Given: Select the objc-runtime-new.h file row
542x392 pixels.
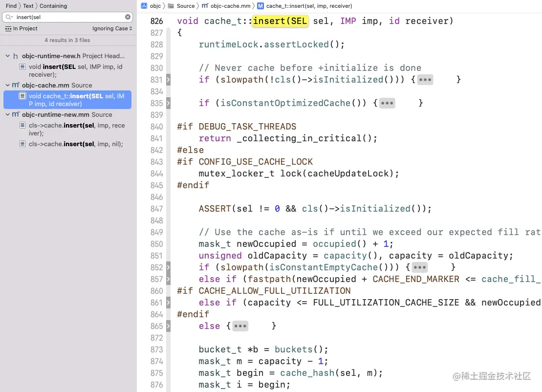Looking at the screenshot, I should (68, 56).
